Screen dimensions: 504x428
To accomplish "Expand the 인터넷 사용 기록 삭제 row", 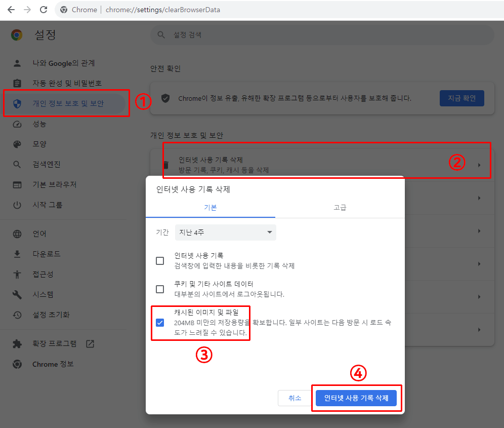I will coord(326,160).
